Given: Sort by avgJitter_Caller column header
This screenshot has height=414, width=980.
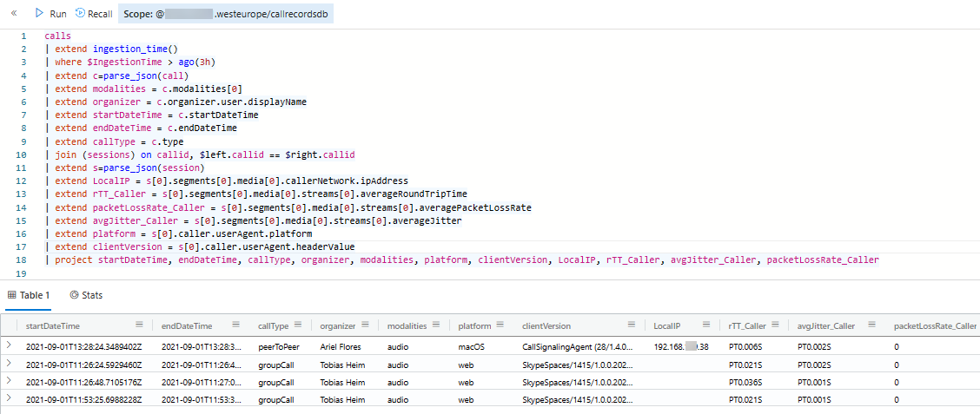Looking at the screenshot, I should tap(828, 326).
